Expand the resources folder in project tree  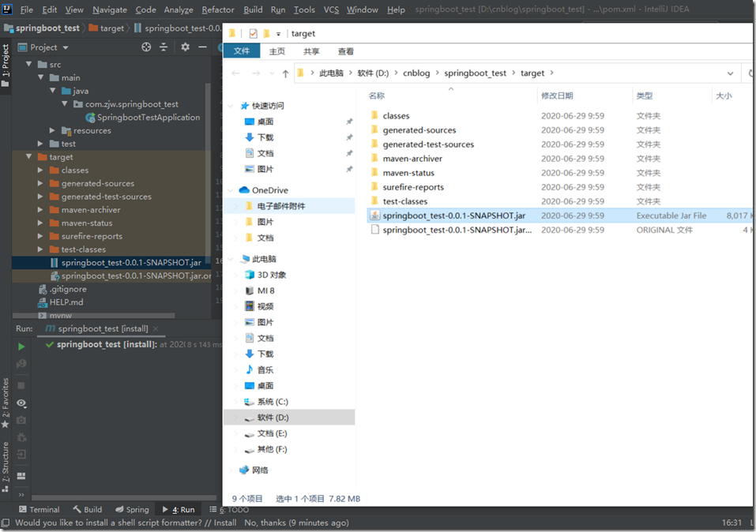(x=53, y=130)
